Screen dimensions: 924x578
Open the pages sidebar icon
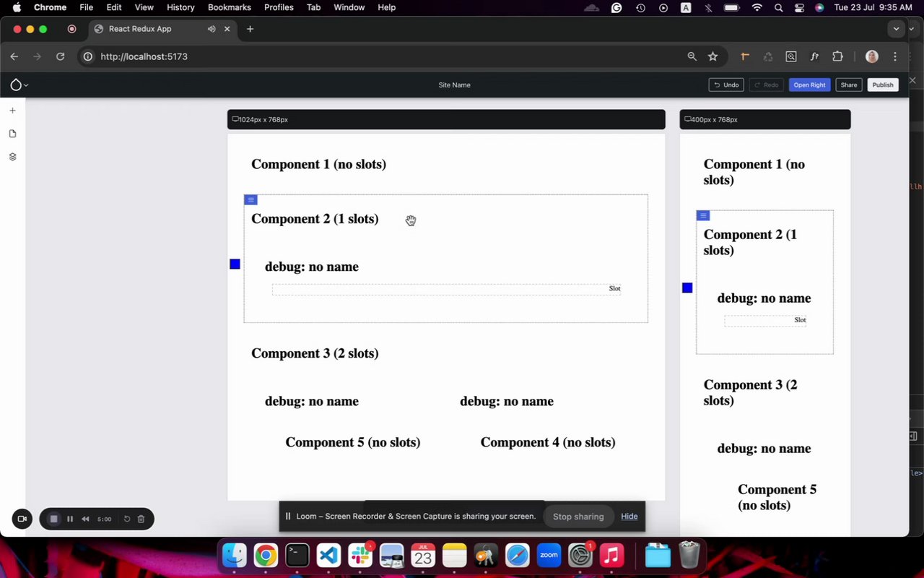pyautogui.click(x=12, y=134)
